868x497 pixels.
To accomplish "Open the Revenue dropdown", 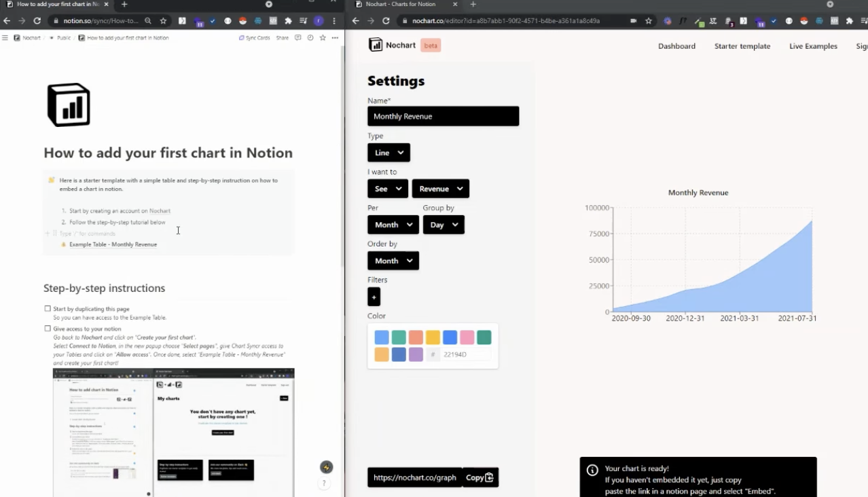I will [x=440, y=189].
